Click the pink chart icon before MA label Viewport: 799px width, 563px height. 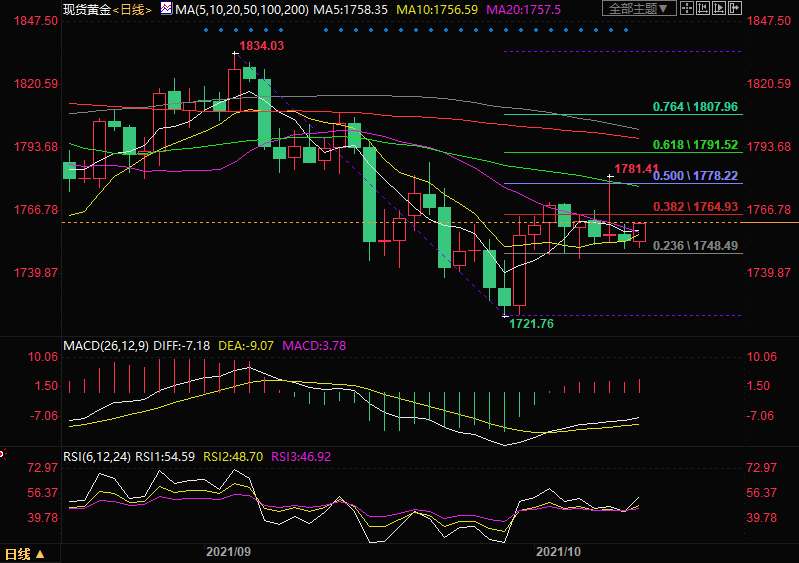(165, 9)
